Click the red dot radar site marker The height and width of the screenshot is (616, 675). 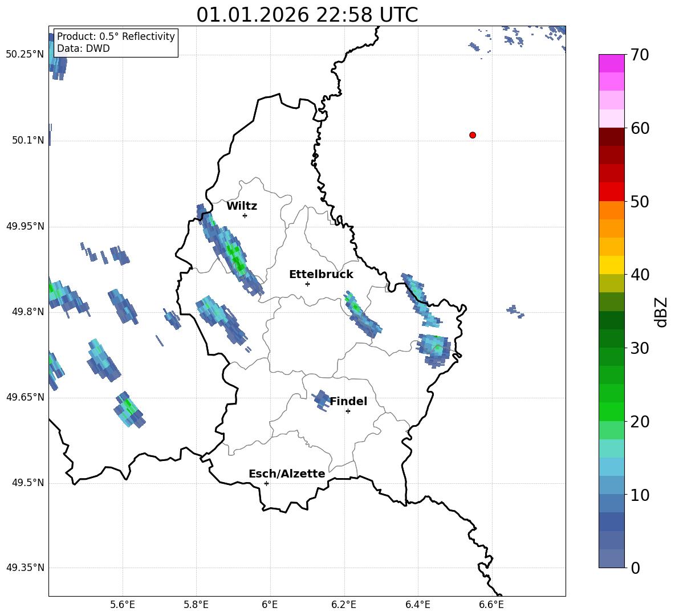pos(473,135)
